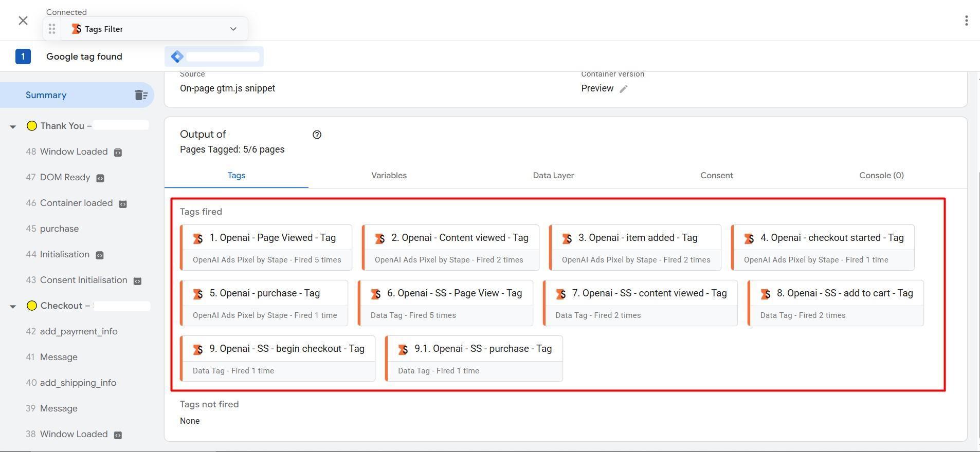980x452 pixels.
Task: Click yellow status dot next to Thank You
Action: pos(32,126)
